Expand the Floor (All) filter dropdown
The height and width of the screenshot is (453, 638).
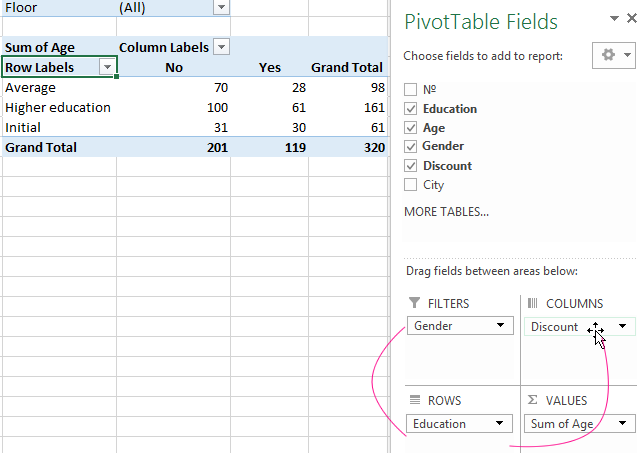(221, 7)
